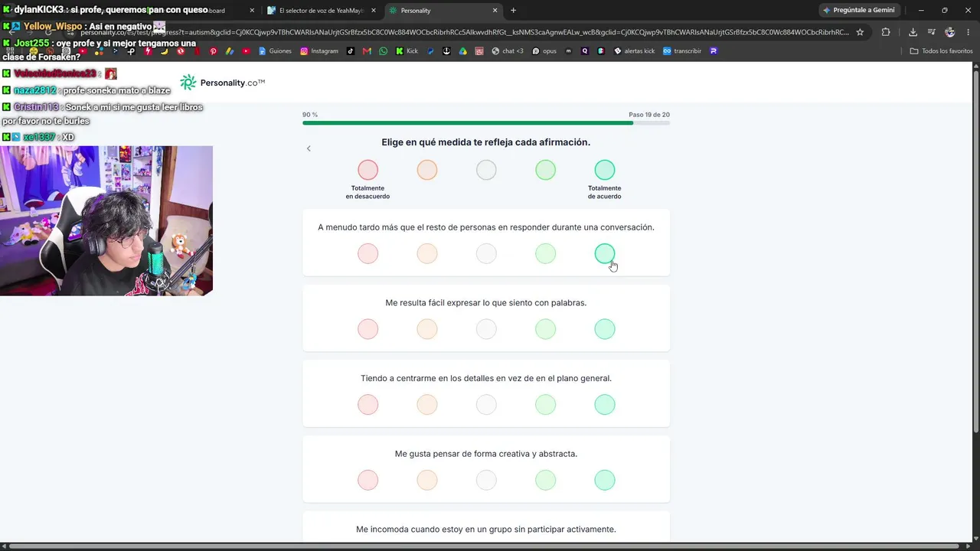Select light orange option for expresar lo que siento
980x551 pixels.
(x=427, y=329)
